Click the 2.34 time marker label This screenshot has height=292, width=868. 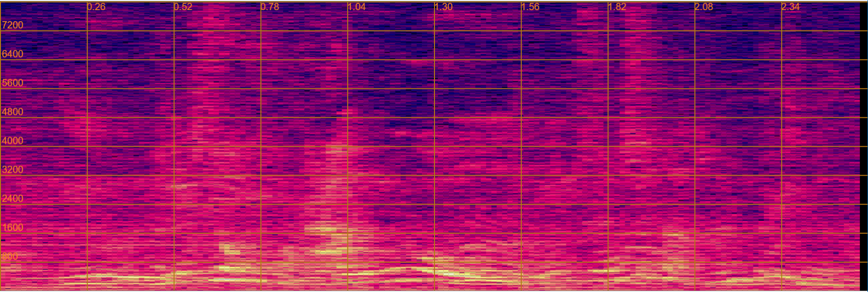click(x=791, y=7)
